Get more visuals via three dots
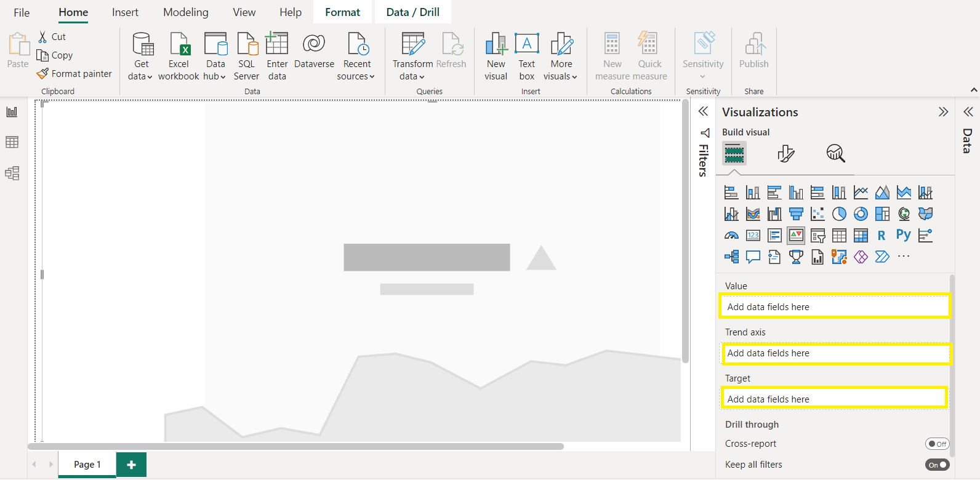The image size is (980, 480). pos(904,256)
